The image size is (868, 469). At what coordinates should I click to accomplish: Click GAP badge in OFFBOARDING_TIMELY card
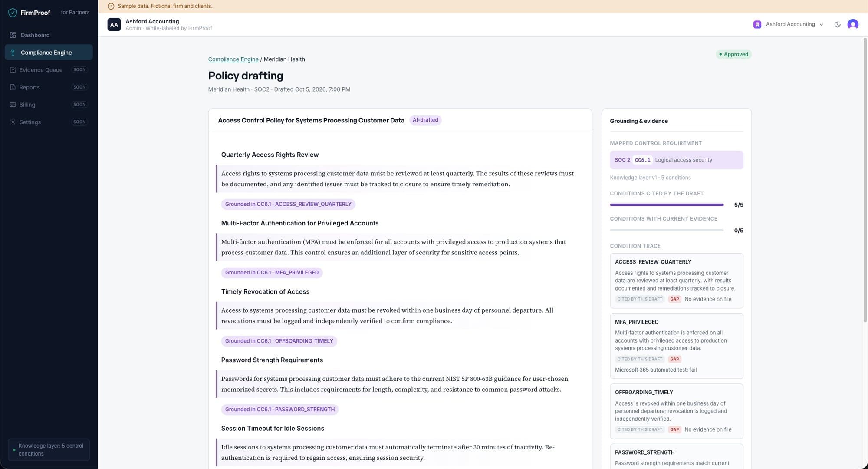click(674, 429)
